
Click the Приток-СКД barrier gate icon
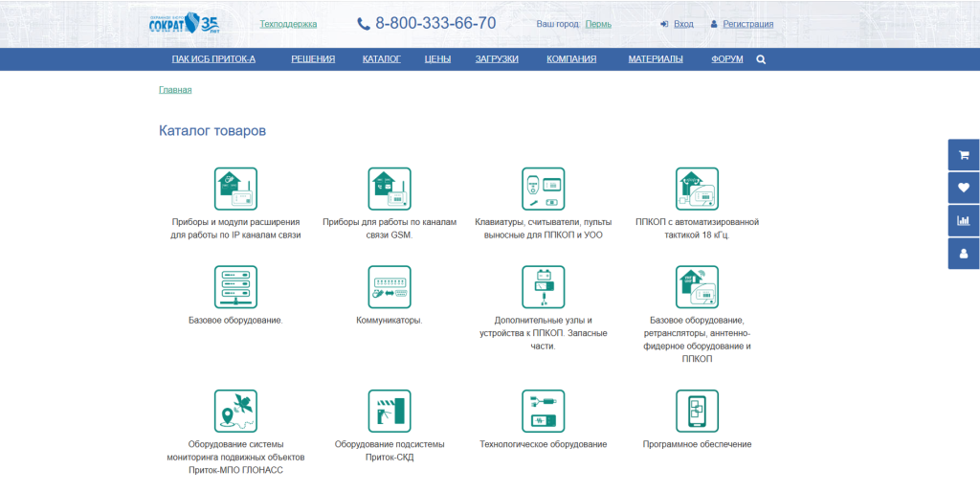click(390, 411)
